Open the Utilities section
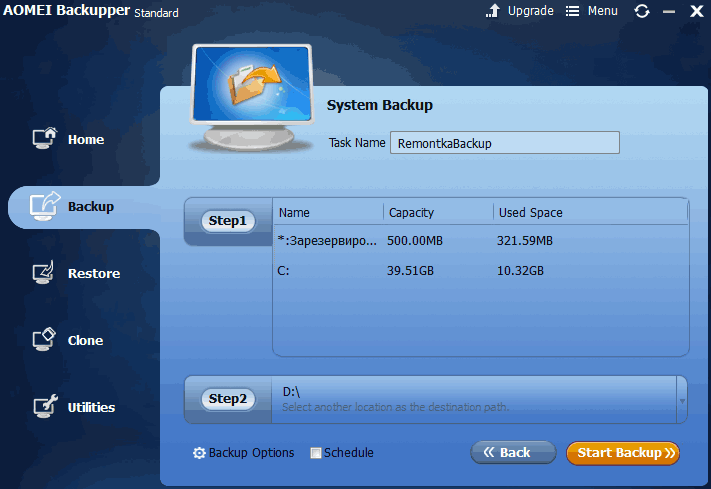This screenshot has width=711, height=489. coord(73,406)
